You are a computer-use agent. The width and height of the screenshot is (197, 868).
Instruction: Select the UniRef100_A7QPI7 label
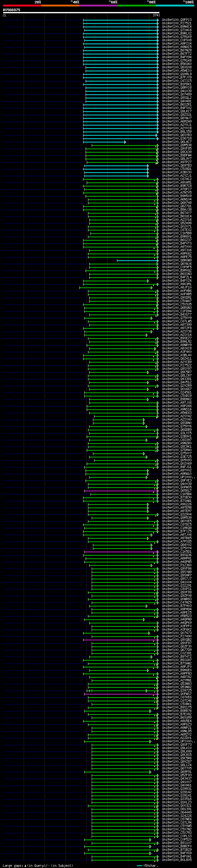[x=176, y=189]
